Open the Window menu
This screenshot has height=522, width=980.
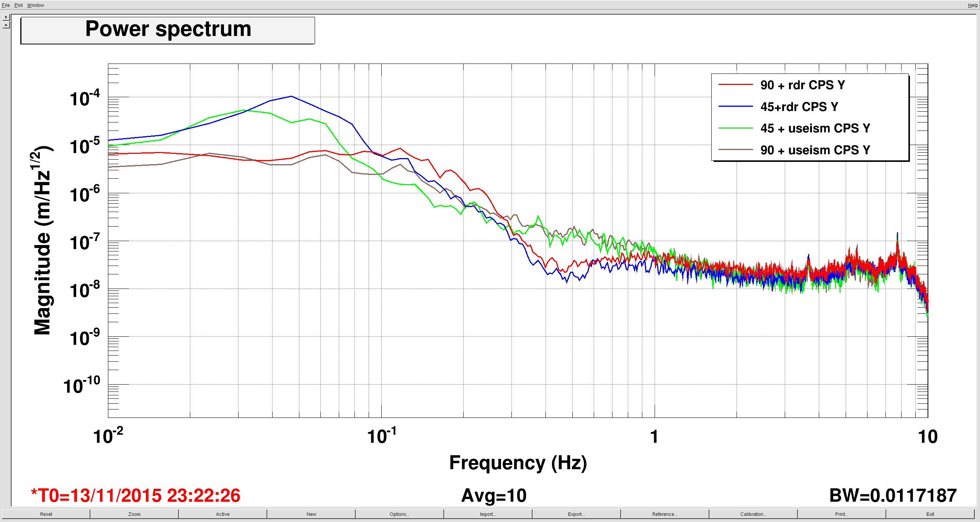[x=36, y=5]
